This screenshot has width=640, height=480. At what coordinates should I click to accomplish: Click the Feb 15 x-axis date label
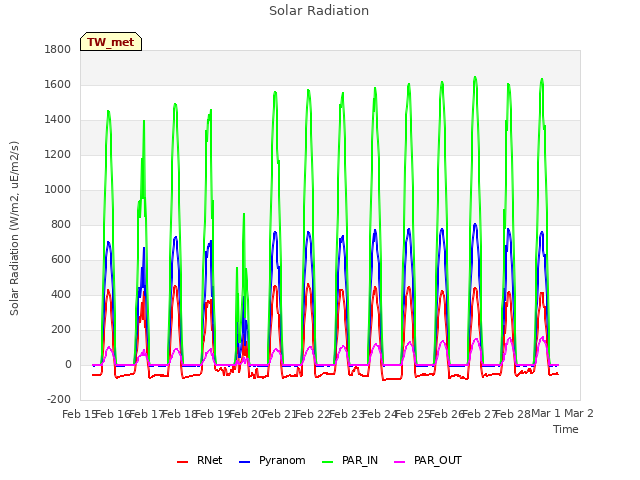pyautogui.click(x=79, y=414)
